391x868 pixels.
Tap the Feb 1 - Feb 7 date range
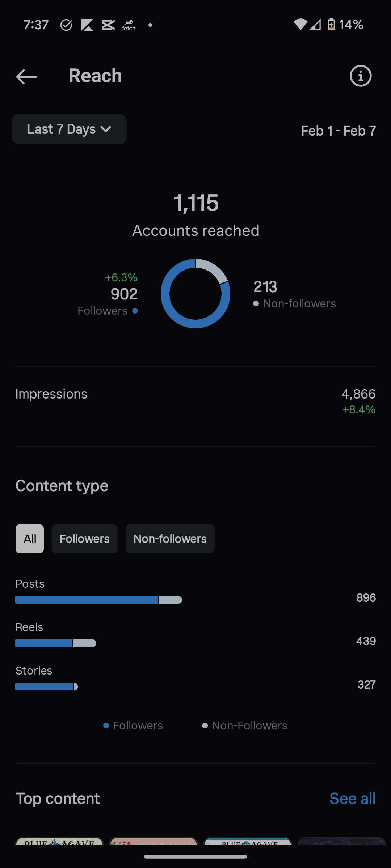[x=339, y=131]
